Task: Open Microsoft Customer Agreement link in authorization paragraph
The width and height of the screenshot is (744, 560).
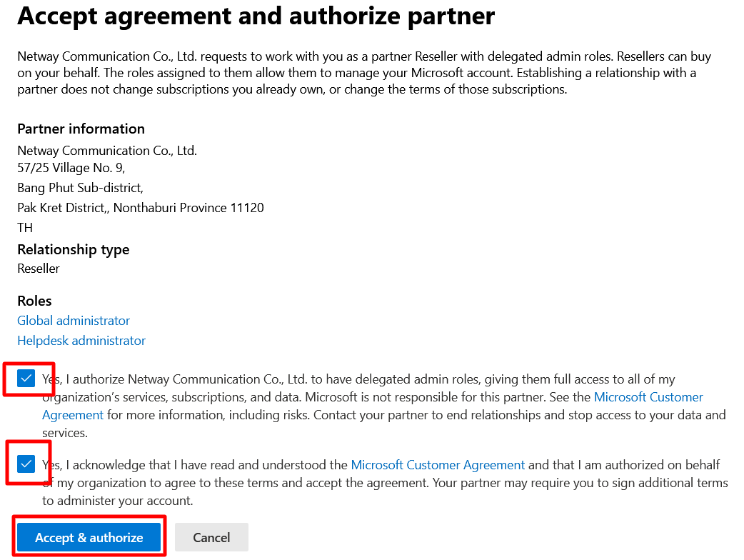Action: (x=648, y=396)
